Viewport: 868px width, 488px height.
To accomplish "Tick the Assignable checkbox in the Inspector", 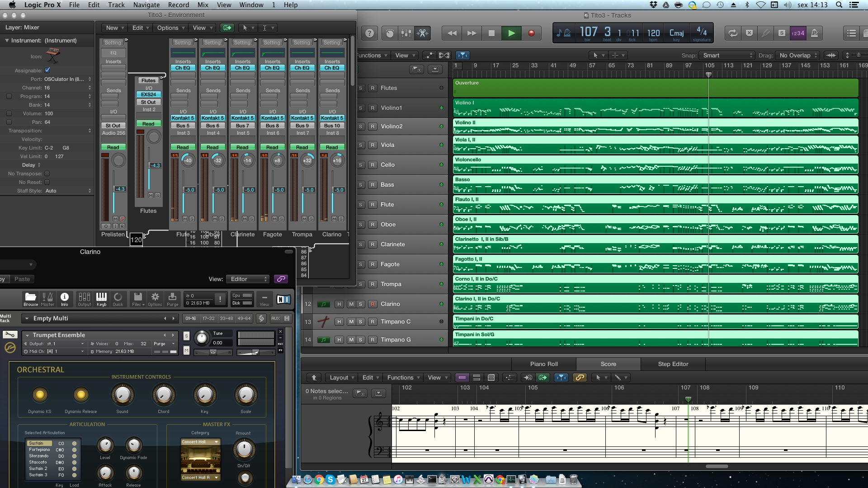I will point(47,70).
